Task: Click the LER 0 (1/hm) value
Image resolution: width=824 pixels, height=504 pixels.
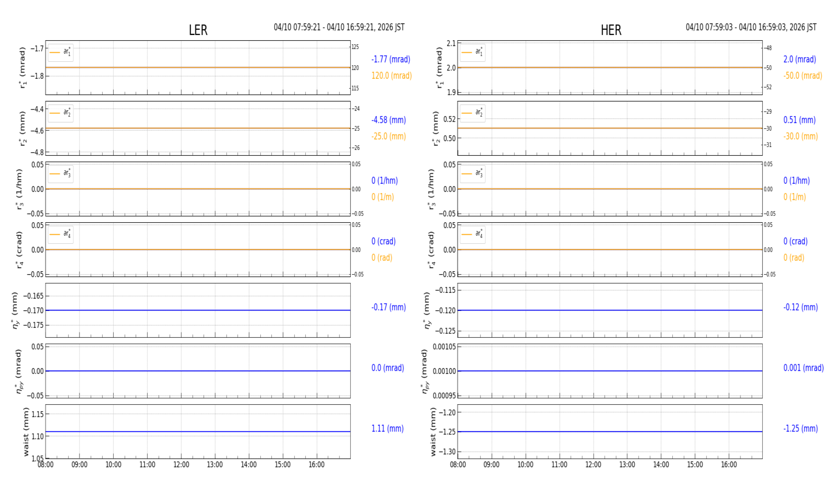Action: click(x=385, y=181)
